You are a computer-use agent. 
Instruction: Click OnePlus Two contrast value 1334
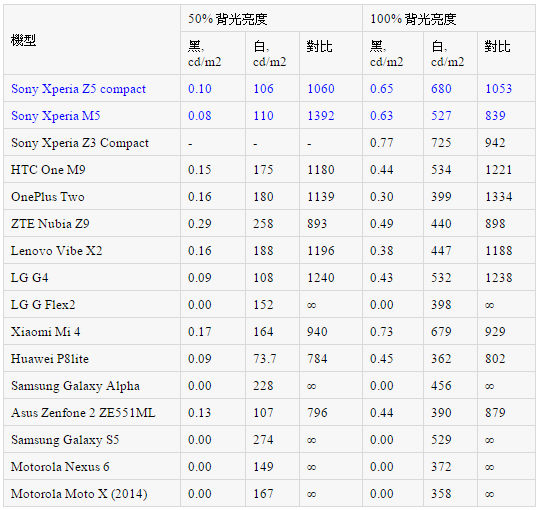[x=499, y=197]
